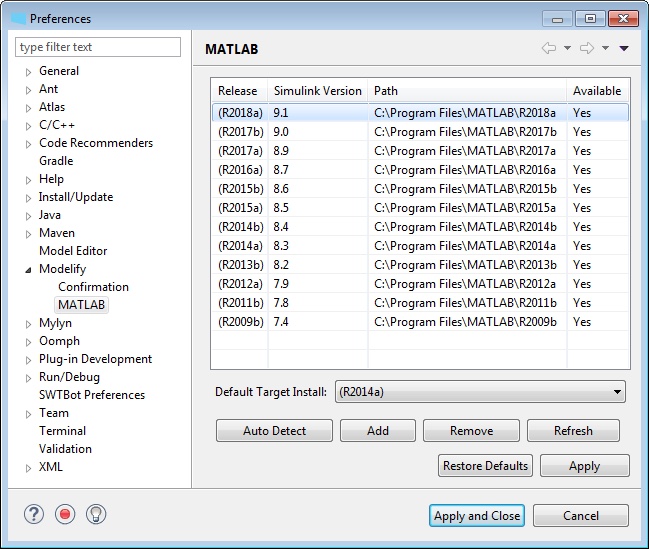The width and height of the screenshot is (649, 549).
Task: Open the Gradle preference page
Action: [56, 161]
